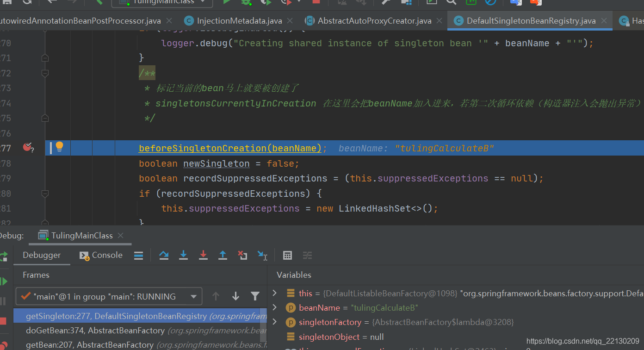This screenshot has width=644, height=350.
Task: Collapse the if-block fold marker at line 280
Action: click(45, 194)
